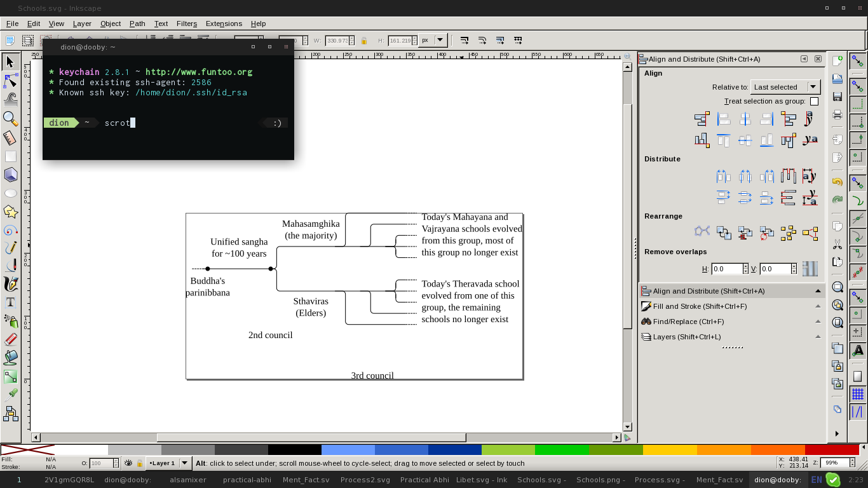Select the Selector arrow tool
The height and width of the screenshot is (488, 868).
pyautogui.click(x=10, y=62)
